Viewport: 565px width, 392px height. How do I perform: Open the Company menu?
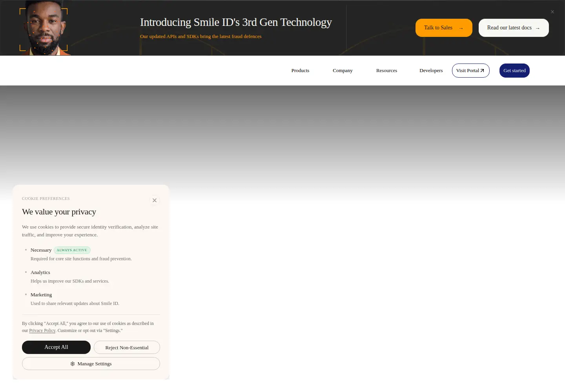click(343, 71)
